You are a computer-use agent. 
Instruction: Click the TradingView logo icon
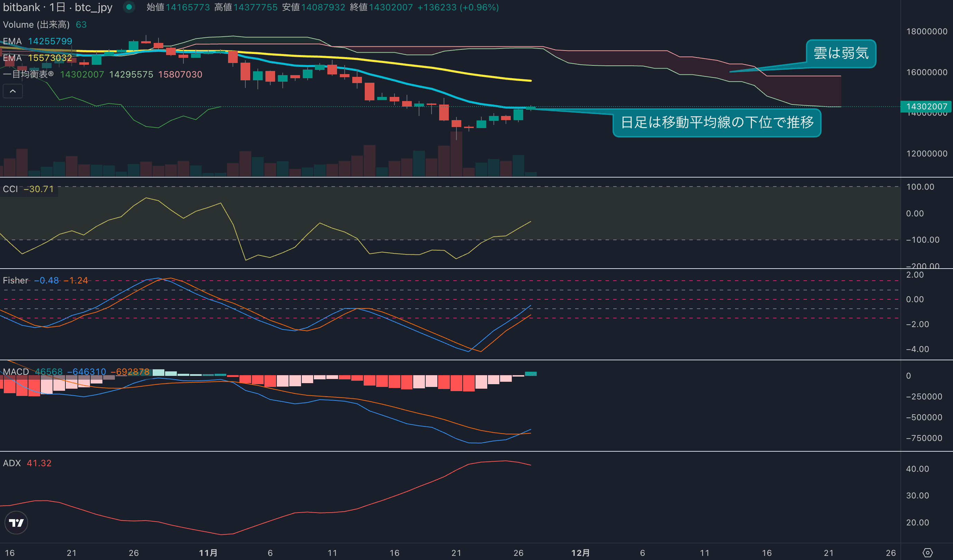(x=16, y=523)
